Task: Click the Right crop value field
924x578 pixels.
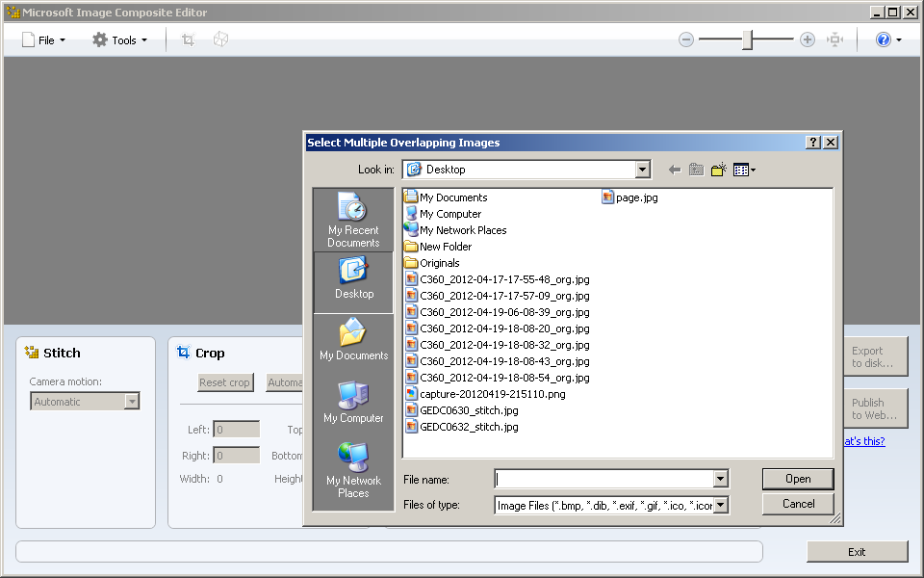Action: 237,456
